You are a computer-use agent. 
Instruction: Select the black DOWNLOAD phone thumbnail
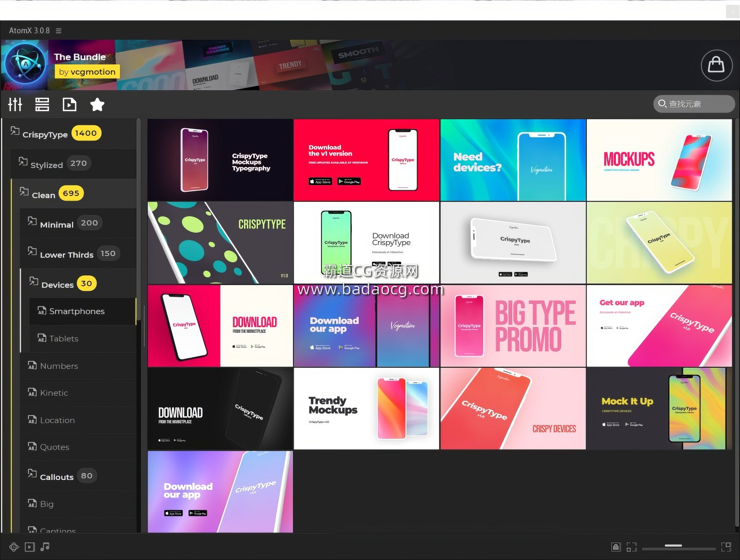click(220, 409)
